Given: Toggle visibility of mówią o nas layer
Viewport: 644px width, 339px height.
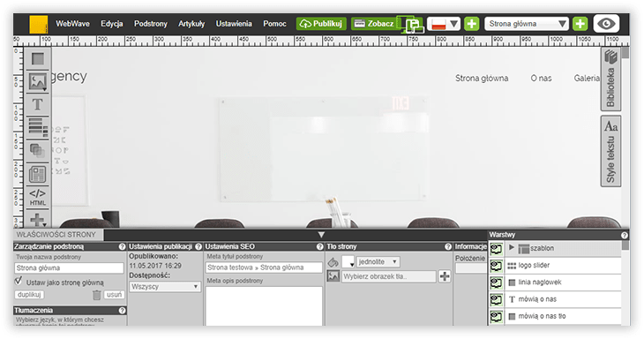Looking at the screenshot, I should tap(496, 299).
